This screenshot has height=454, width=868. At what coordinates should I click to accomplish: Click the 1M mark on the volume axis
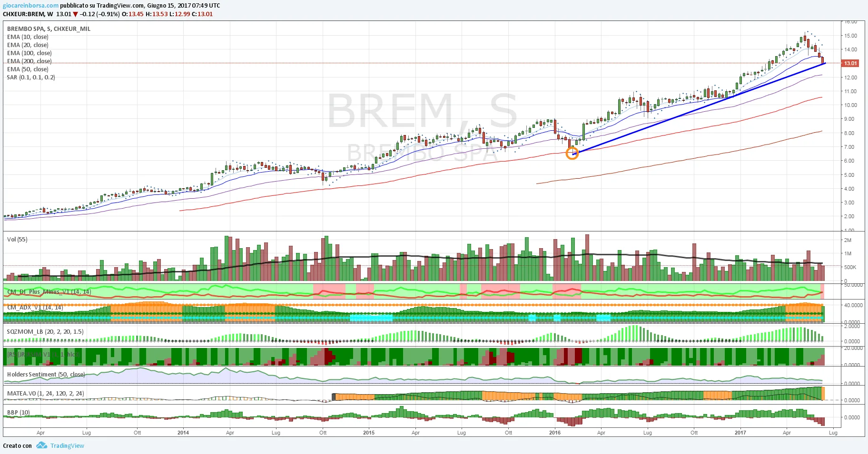click(x=848, y=253)
